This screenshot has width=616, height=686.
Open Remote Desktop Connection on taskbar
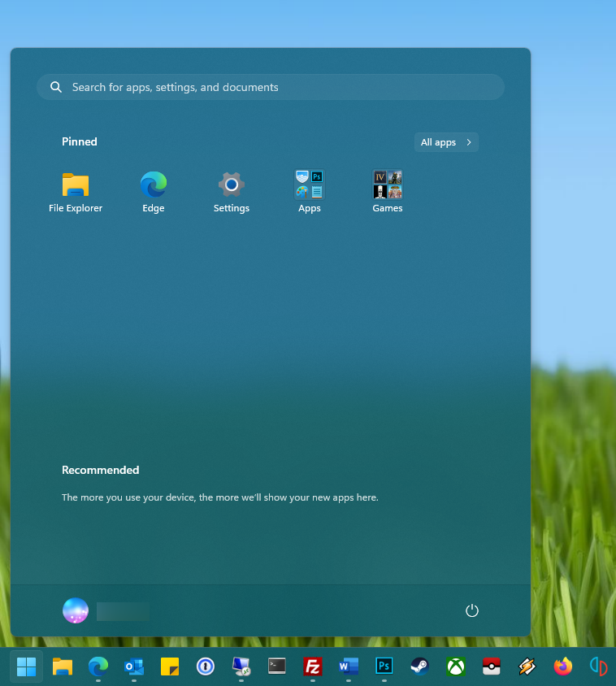[241, 666]
